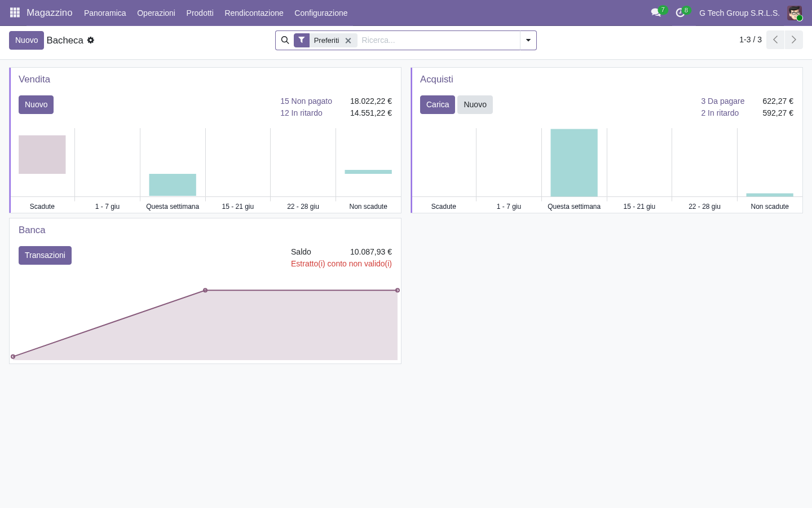
Task: Go to previous page arrow
Action: [775, 40]
